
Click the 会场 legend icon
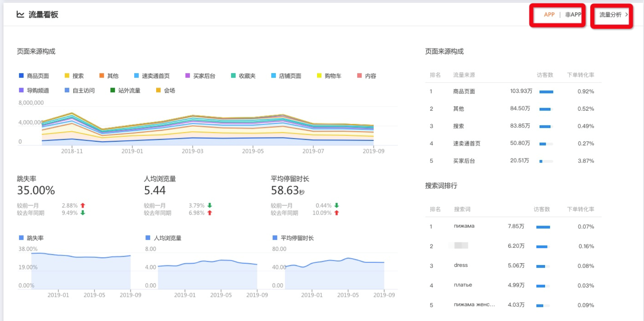pyautogui.click(x=158, y=90)
